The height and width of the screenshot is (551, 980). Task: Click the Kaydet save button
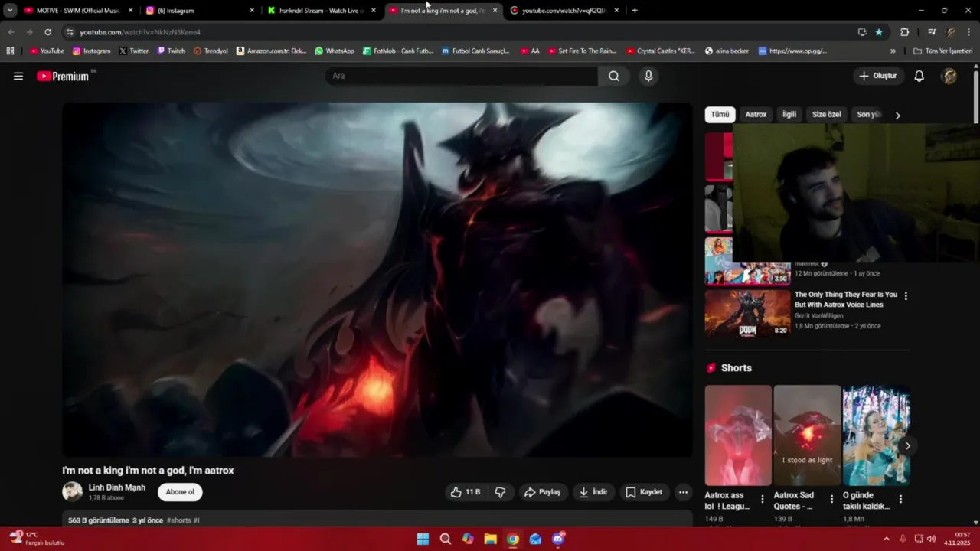point(644,492)
